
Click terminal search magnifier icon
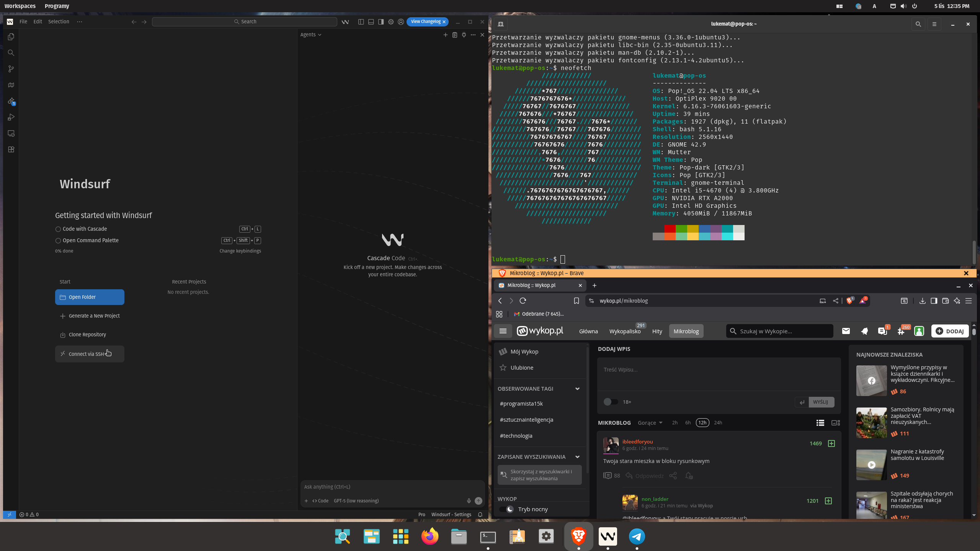[918, 24]
